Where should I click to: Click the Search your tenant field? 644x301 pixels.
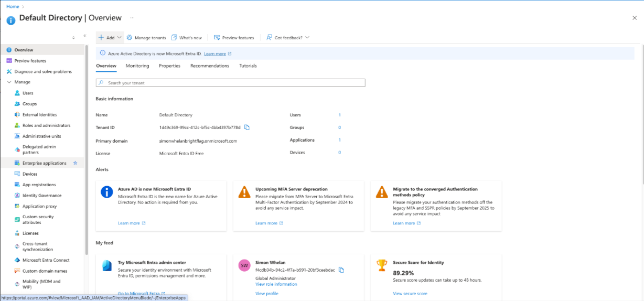click(x=231, y=83)
